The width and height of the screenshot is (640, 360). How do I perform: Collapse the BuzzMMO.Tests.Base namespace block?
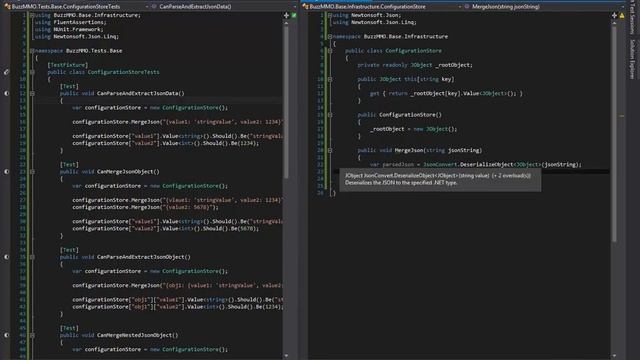(32, 51)
